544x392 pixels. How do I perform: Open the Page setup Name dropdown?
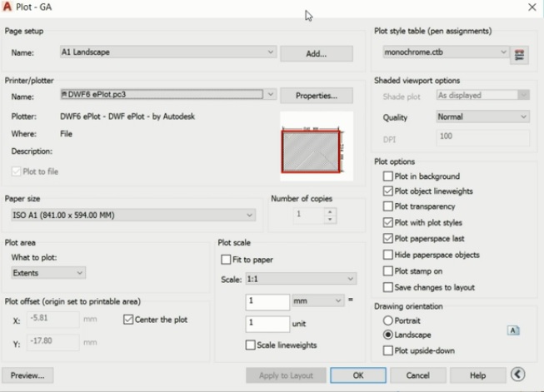coord(168,52)
